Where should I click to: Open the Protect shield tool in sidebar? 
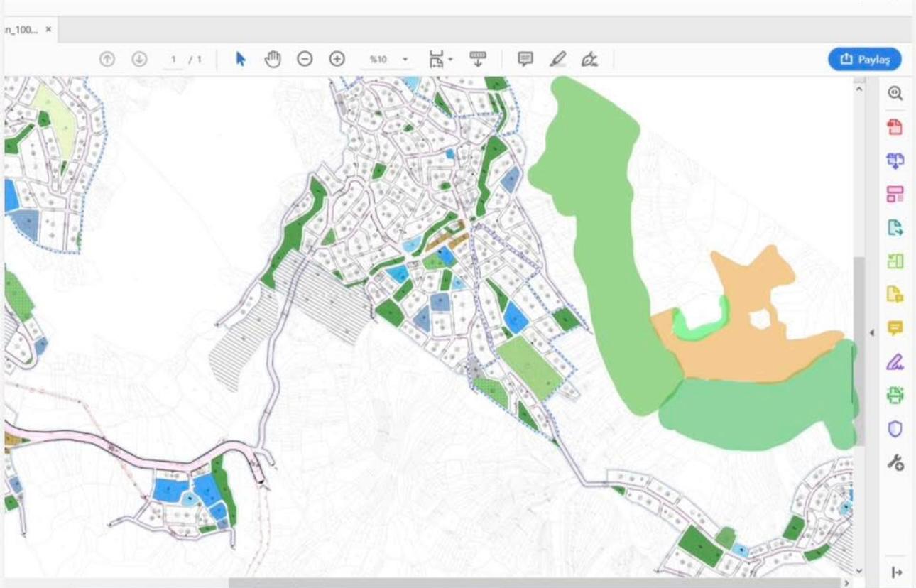[895, 429]
